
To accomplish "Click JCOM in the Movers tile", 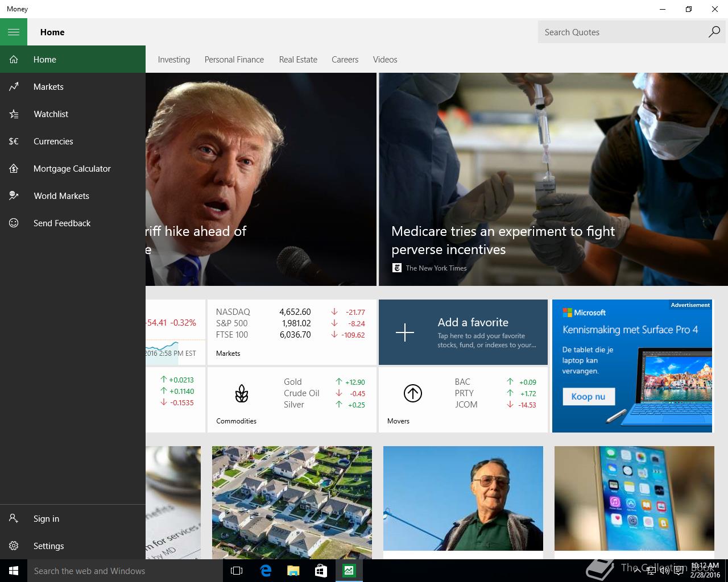I will pyautogui.click(x=466, y=405).
